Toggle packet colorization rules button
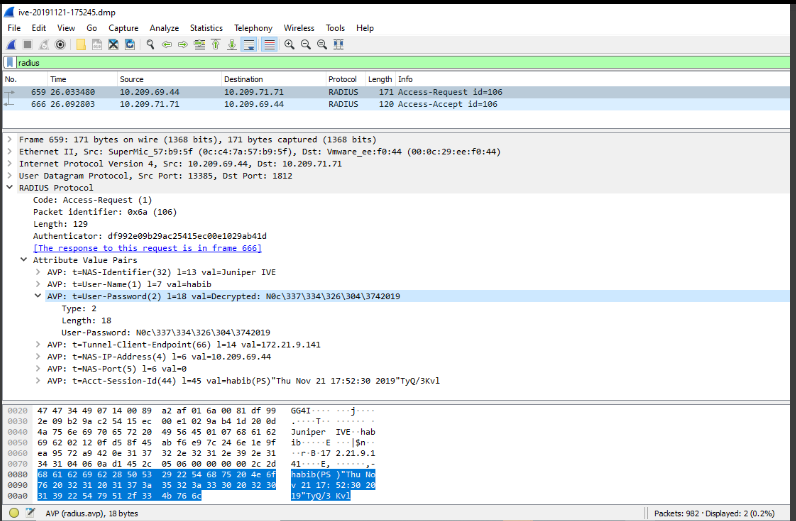The width and height of the screenshot is (796, 521). (268, 45)
